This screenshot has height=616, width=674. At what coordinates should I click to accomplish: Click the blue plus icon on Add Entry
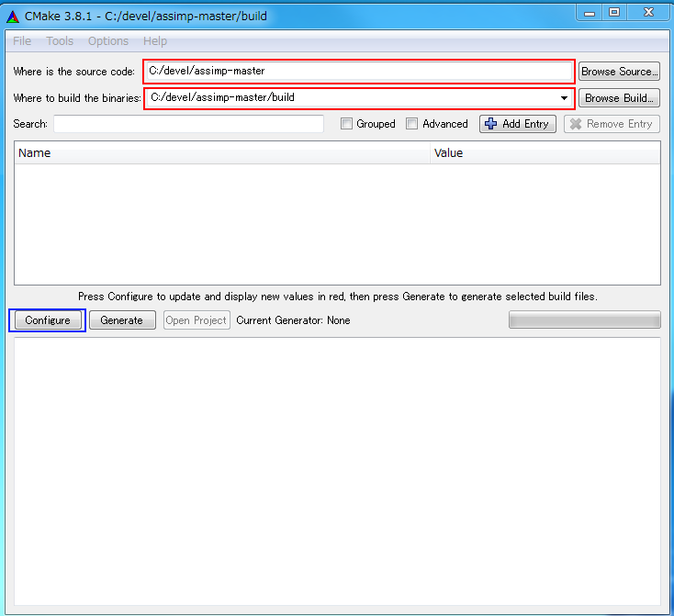tap(490, 124)
